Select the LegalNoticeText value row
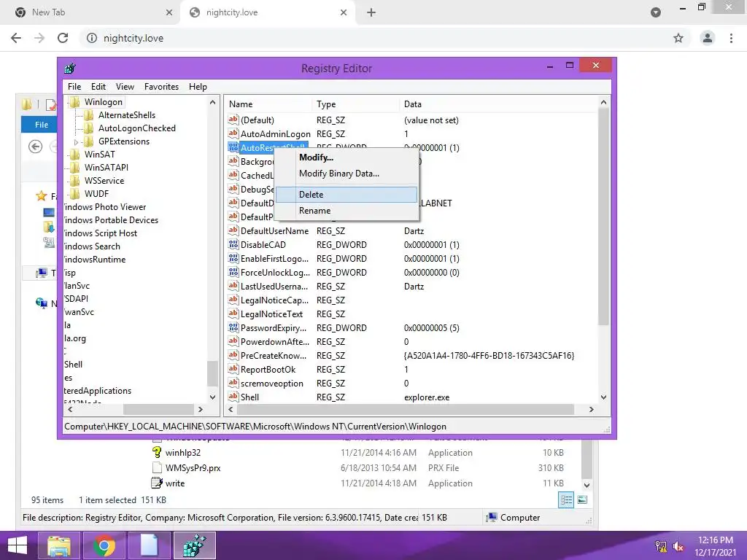The image size is (747, 560). (411, 314)
